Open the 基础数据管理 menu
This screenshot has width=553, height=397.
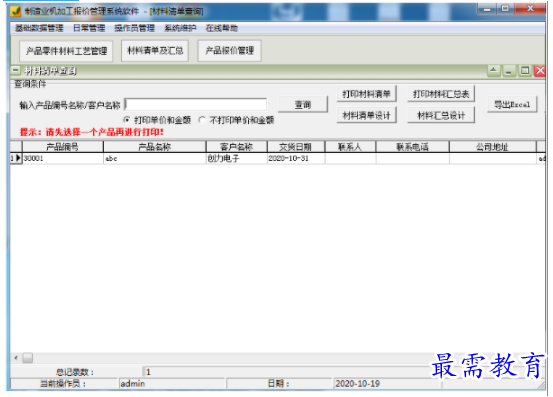[x=39, y=28]
